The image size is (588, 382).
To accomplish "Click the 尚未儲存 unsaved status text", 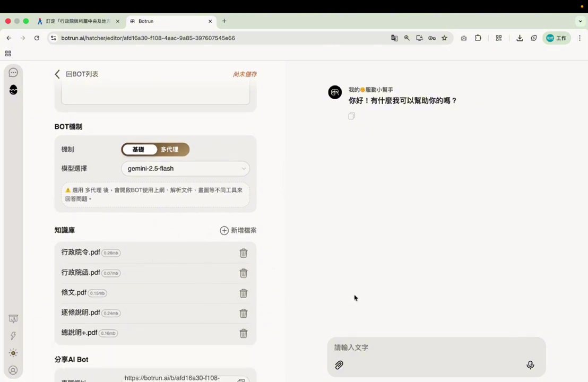I will click(x=245, y=74).
